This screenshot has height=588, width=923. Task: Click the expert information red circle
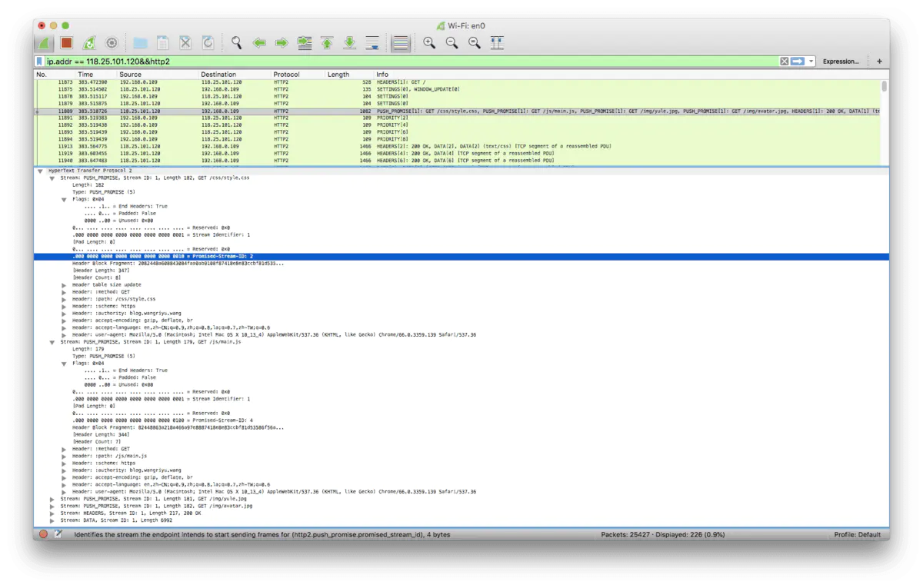click(x=43, y=534)
